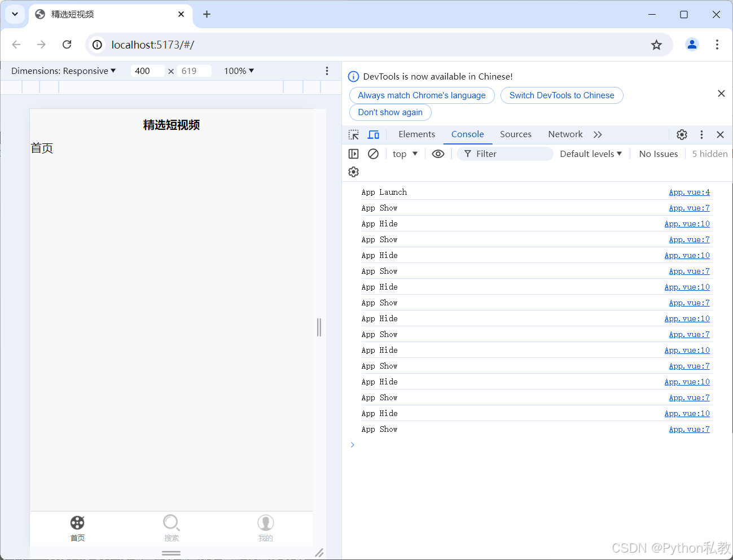The height and width of the screenshot is (560, 733).
Task: Open tab search dropdown arrow
Action: tap(15, 14)
